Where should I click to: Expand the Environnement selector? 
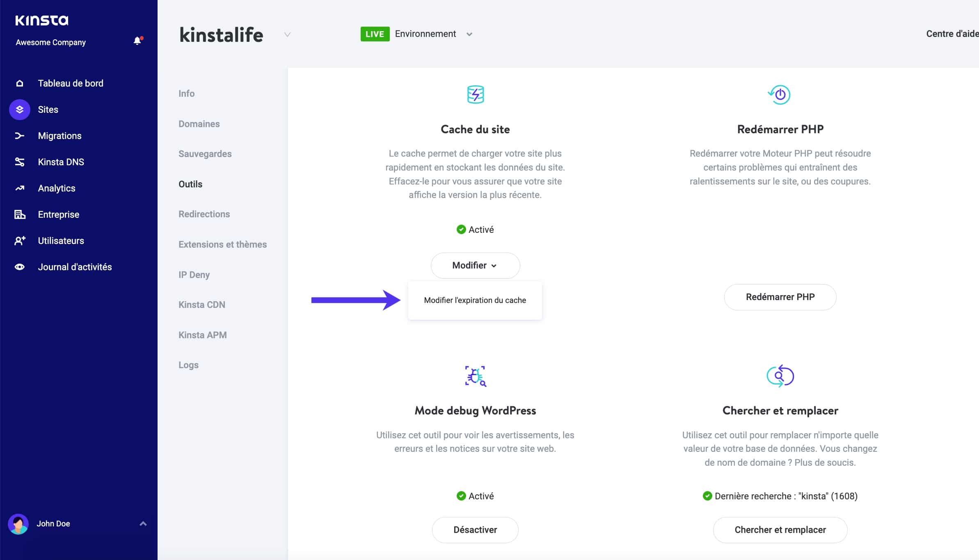click(x=470, y=34)
